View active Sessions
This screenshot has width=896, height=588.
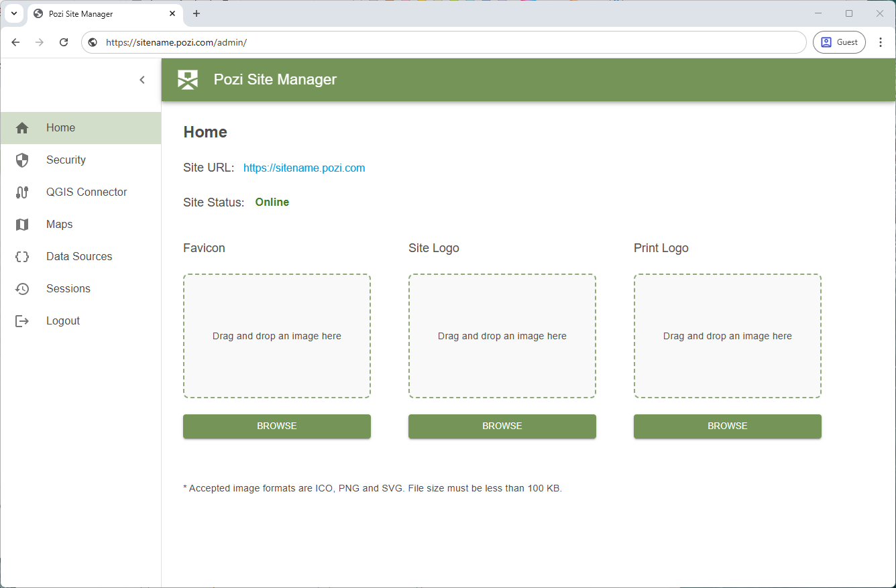point(68,288)
